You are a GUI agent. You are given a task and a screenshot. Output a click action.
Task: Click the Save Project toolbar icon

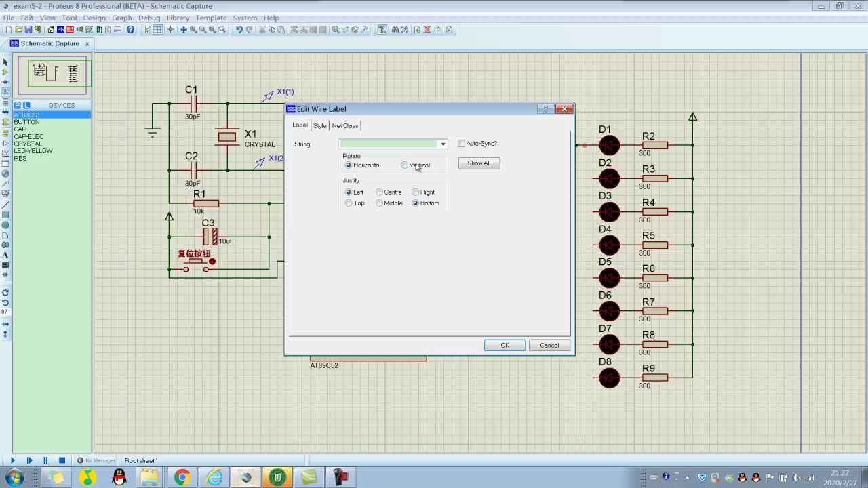tap(28, 30)
